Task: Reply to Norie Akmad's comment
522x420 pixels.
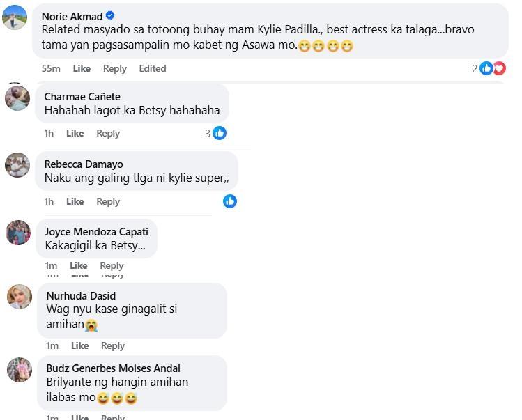Action: [x=115, y=68]
